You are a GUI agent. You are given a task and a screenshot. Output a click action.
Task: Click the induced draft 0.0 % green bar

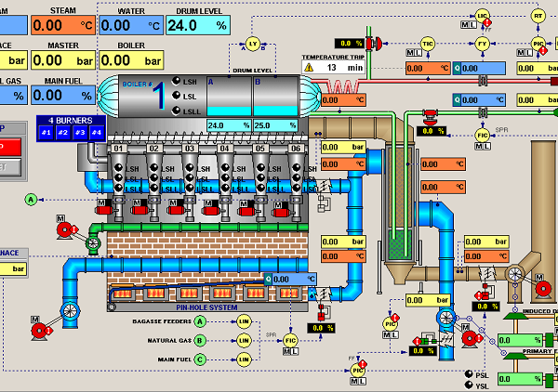(520, 341)
